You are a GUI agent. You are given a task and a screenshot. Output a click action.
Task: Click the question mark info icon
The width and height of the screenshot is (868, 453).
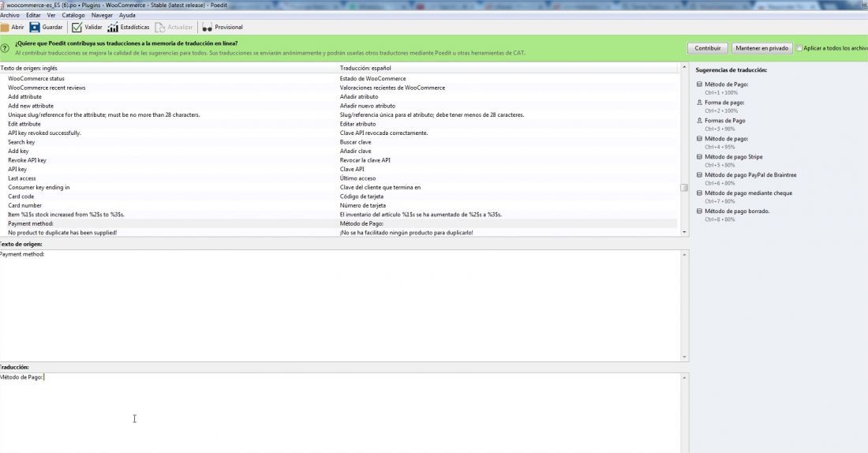click(x=5, y=48)
